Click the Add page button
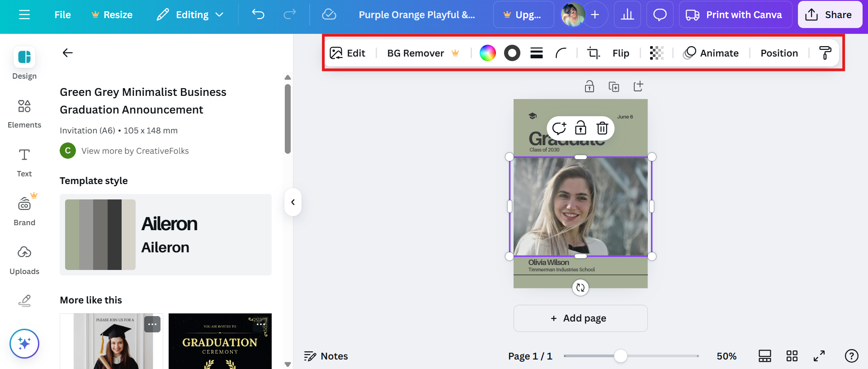Screen dimensions: 868x369 pos(580,318)
